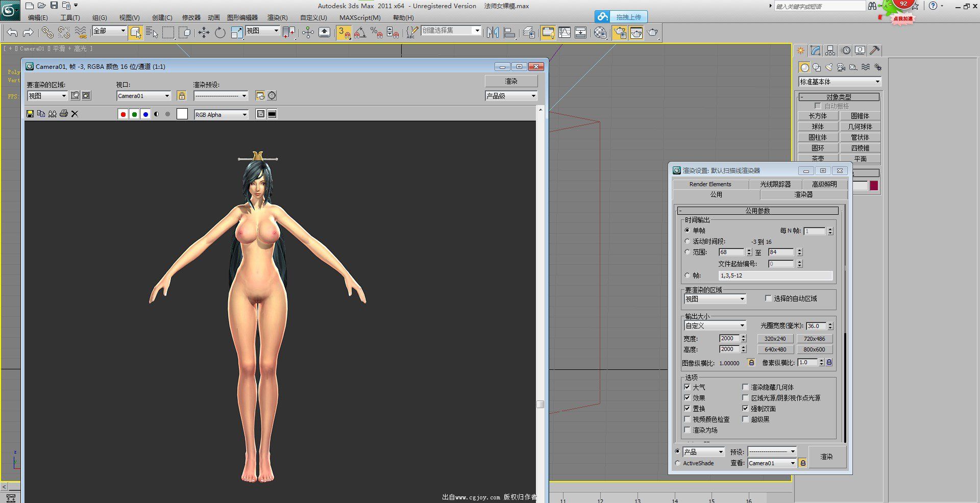Click the teapot Render Production icon

[x=653, y=33]
